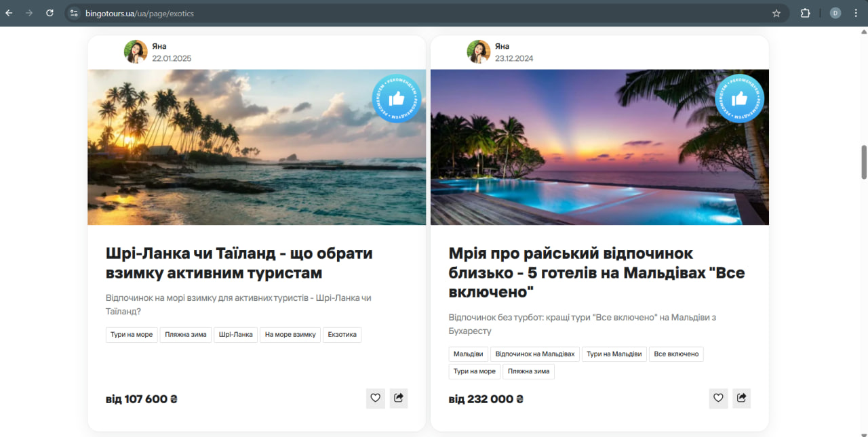Click date text 22.01.2025

tap(172, 58)
